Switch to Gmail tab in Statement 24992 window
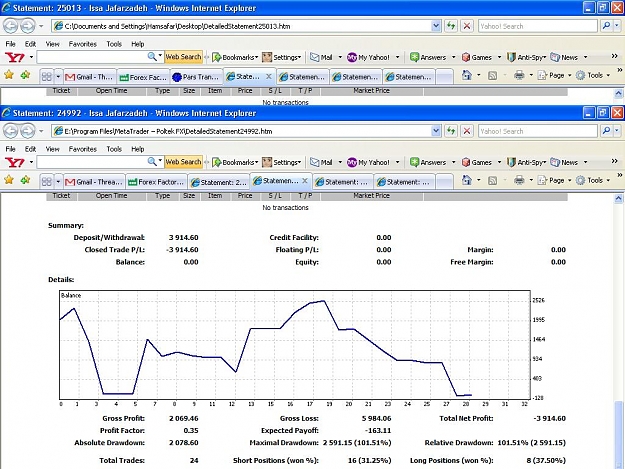Screen dimensions: 625x469 (x=94, y=182)
